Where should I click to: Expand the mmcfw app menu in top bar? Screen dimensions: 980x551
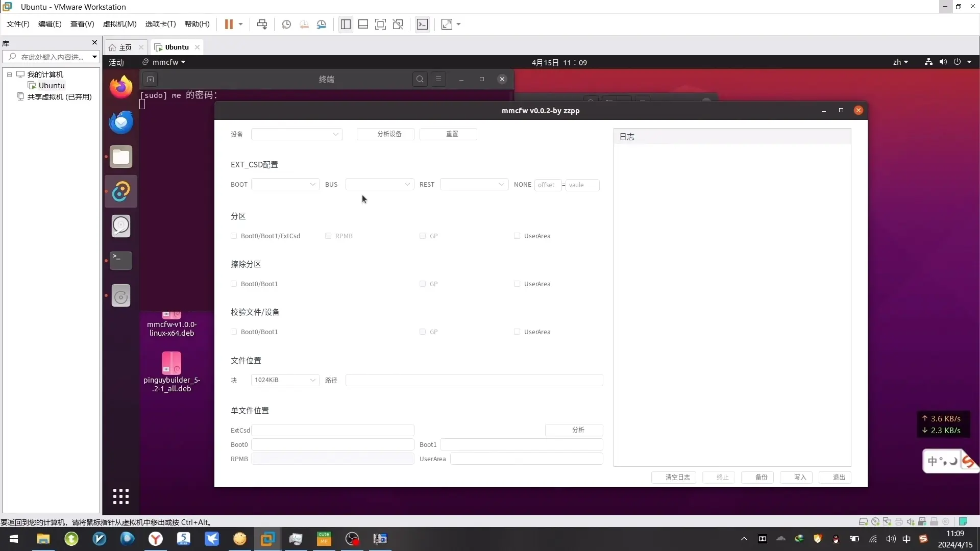pos(164,62)
